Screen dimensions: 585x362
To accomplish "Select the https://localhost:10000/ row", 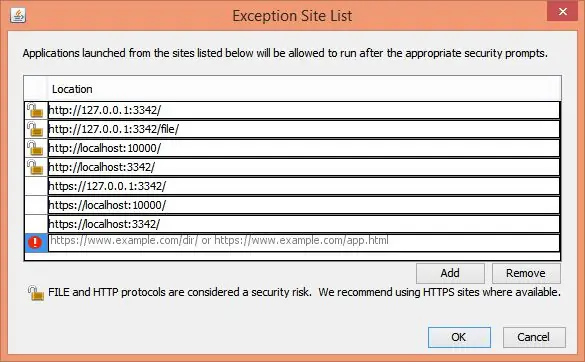I will 304,205.
